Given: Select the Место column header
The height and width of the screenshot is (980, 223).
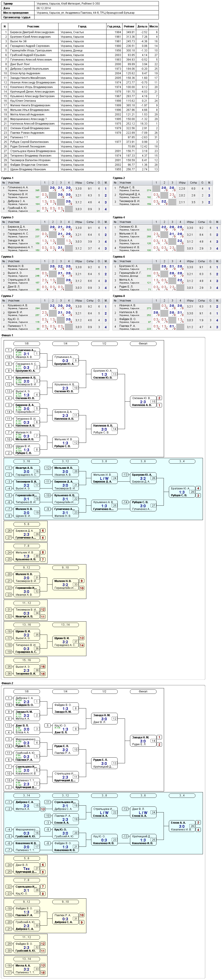Looking at the screenshot, I should coord(153,27).
